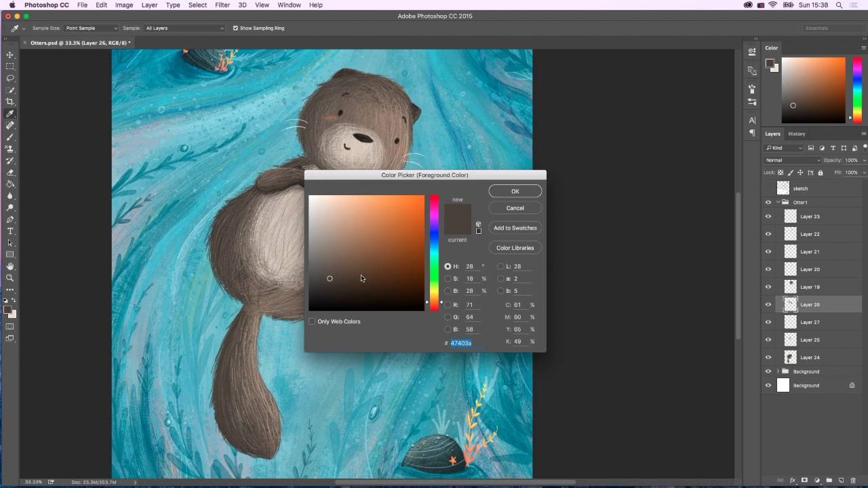Select the Eraser tool
Viewport: 868px width, 488px height.
click(x=10, y=172)
